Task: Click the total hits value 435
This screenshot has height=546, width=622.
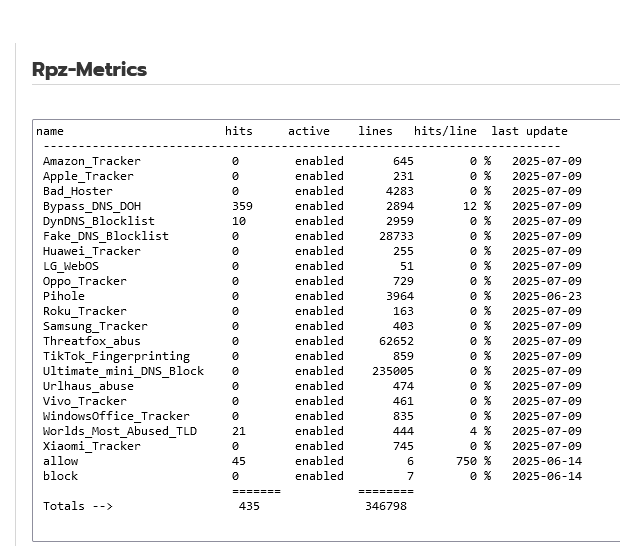Action: pos(249,506)
